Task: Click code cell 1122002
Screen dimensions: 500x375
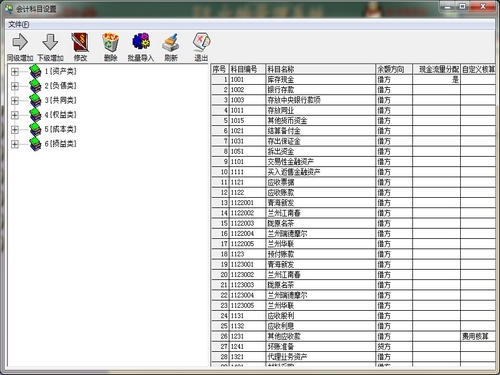Action: click(x=247, y=213)
